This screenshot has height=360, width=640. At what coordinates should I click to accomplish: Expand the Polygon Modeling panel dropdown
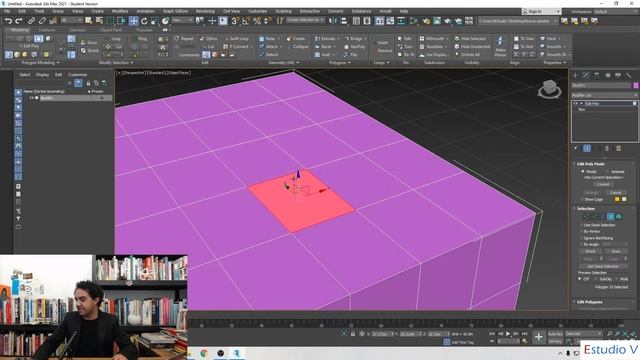(39, 63)
